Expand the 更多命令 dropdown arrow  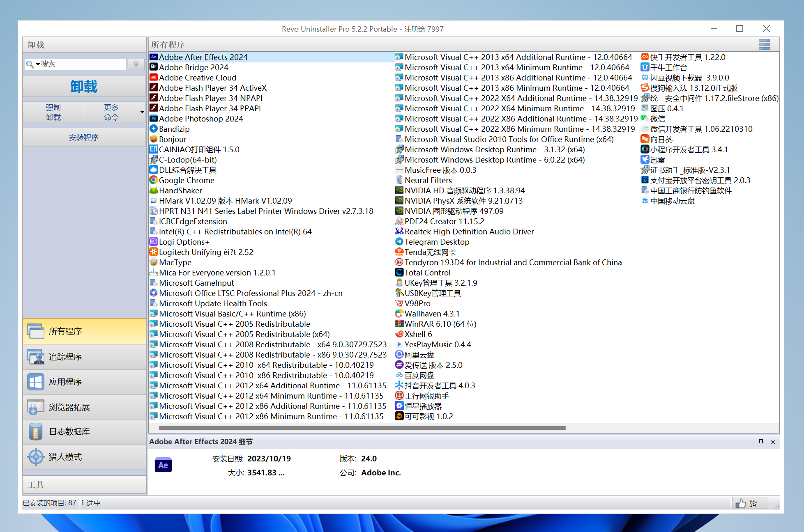142,112
